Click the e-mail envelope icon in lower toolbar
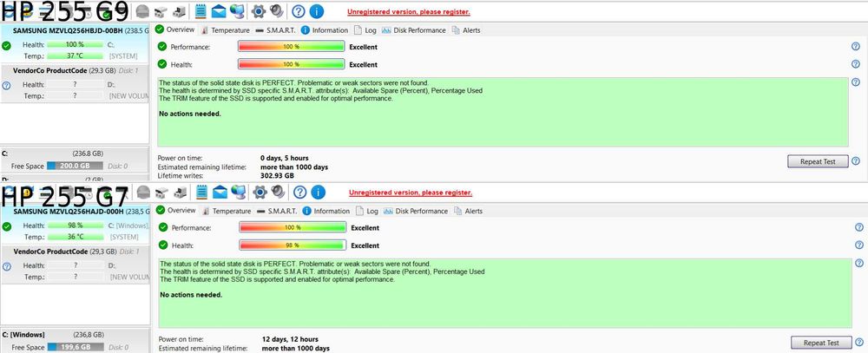Image resolution: width=868 pixels, height=353 pixels. pos(220,192)
